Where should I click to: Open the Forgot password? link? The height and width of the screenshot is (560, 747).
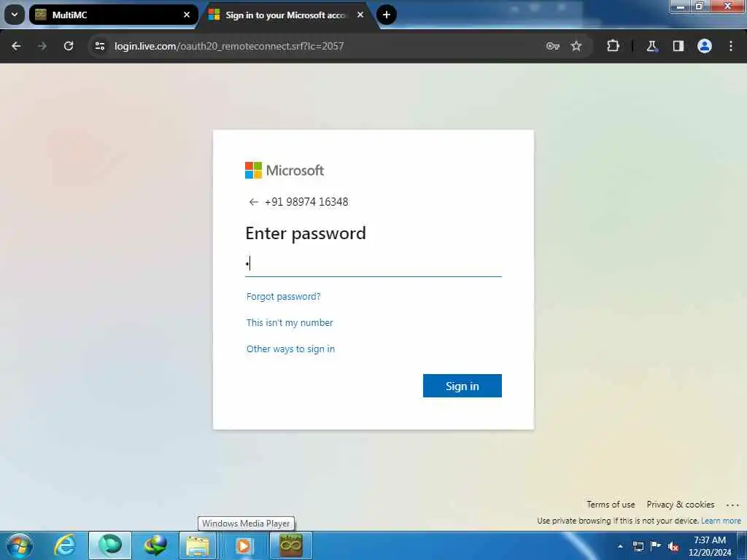[284, 297]
